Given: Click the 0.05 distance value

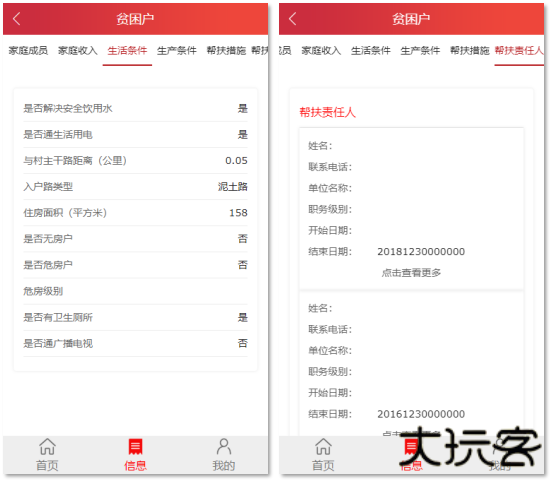Looking at the screenshot, I should pyautogui.click(x=236, y=161).
